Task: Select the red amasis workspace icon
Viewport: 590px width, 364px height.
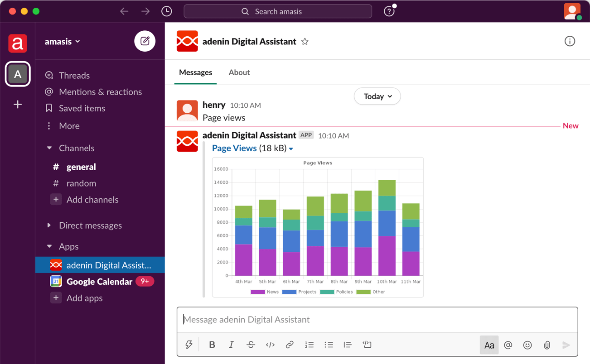Action: [x=18, y=43]
